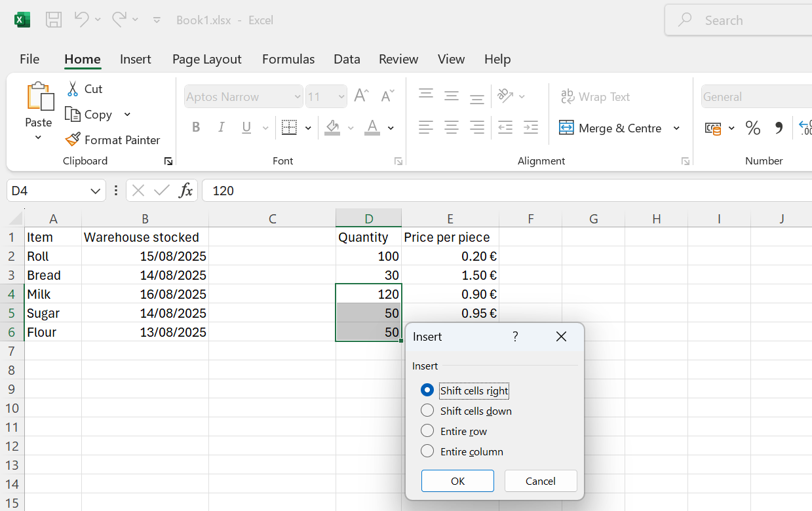Centre text horizontally
Image resolution: width=812 pixels, height=511 pixels.
pyautogui.click(x=452, y=128)
